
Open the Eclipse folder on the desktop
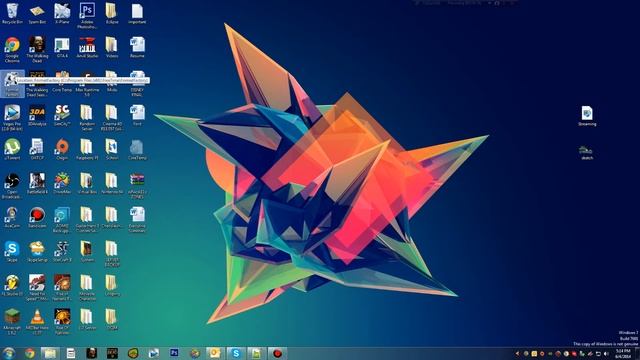[x=111, y=14]
